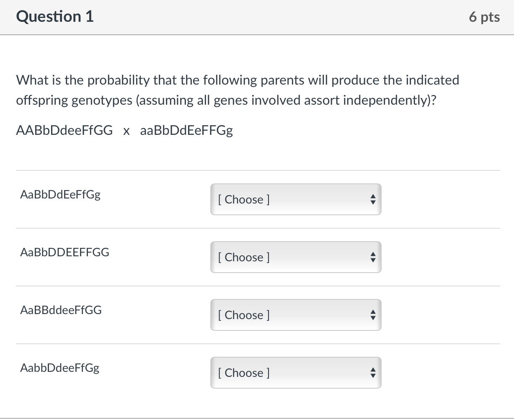Screen dimensions: 514x420
Task: Click the Question 1 heading
Action: (x=55, y=17)
